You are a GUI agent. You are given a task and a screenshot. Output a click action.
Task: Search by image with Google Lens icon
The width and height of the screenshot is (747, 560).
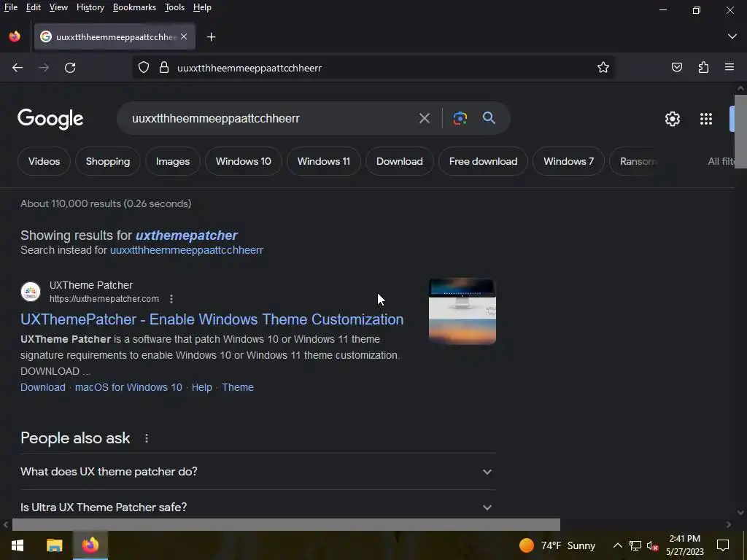[460, 118]
